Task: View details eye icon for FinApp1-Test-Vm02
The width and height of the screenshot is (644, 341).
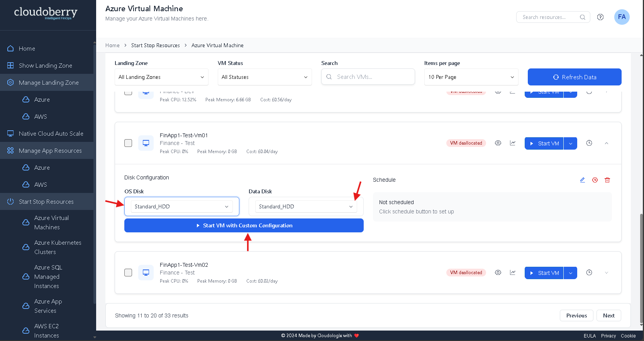Action: (x=498, y=273)
